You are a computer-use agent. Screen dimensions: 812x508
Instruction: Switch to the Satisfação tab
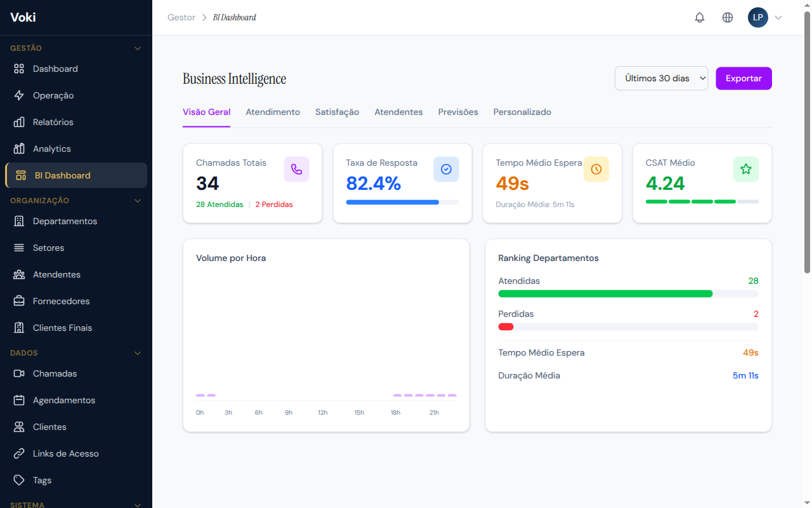pos(337,112)
